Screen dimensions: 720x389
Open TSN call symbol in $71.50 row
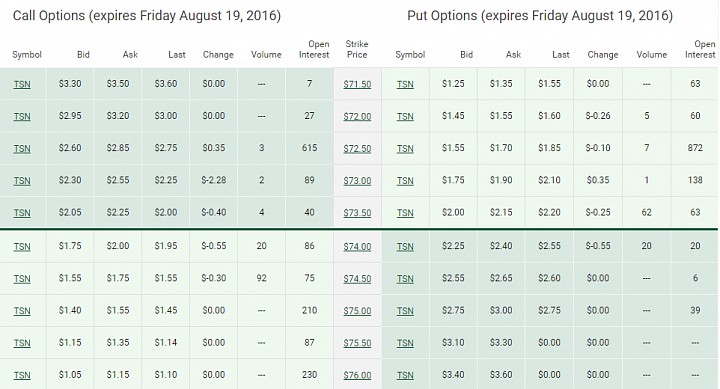coord(22,84)
